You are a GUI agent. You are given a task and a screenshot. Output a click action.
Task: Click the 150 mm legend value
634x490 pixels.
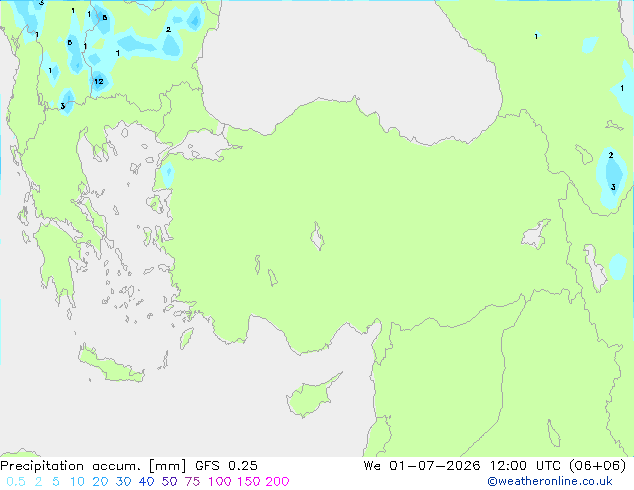[248, 482]
